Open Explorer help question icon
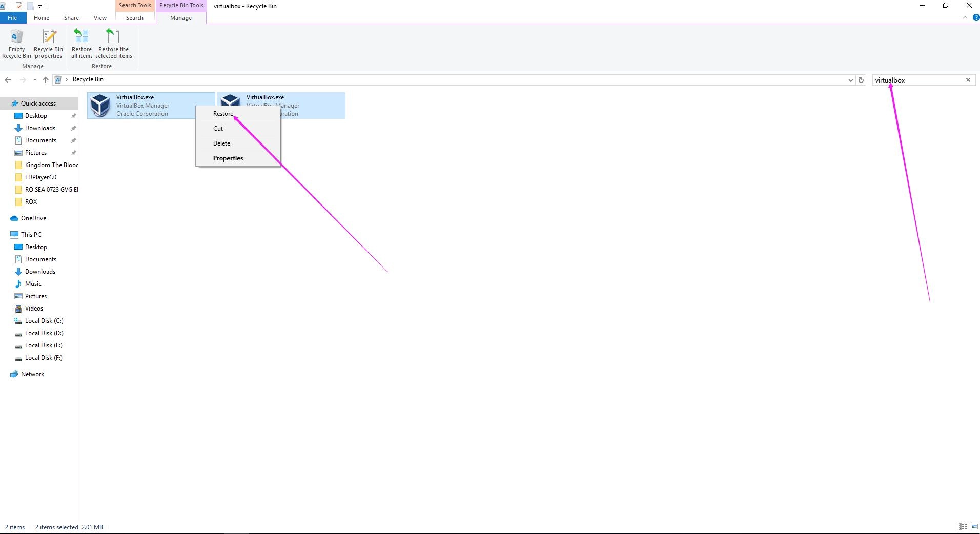Viewport: 980px width, 534px height. point(976,17)
